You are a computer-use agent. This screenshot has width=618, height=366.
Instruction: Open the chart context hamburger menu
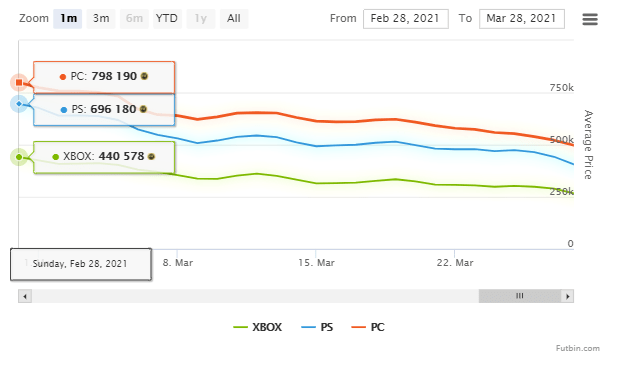(590, 19)
